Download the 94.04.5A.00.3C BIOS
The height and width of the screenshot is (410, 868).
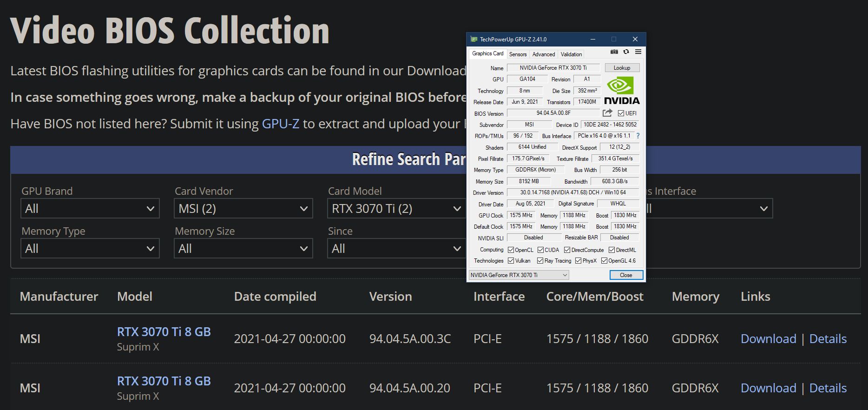[x=768, y=339]
